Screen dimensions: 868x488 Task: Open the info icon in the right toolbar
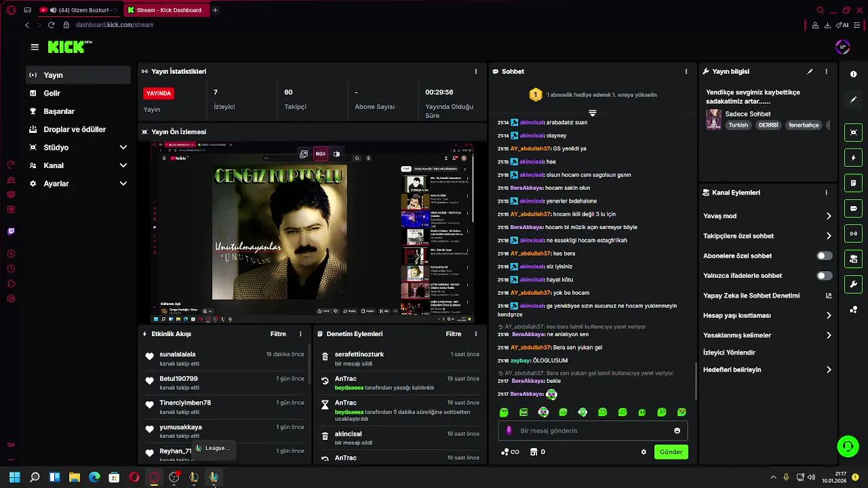[x=854, y=74]
